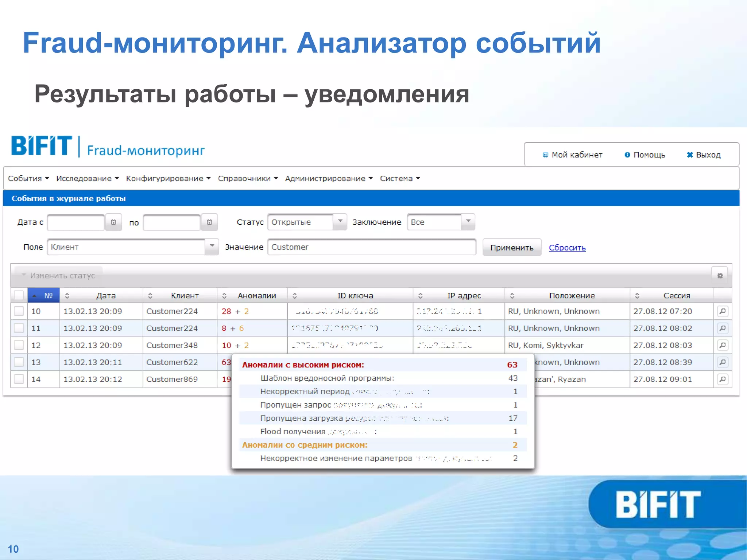Click 'Flood получения' popup row
The image size is (747, 560).
tap(383, 432)
